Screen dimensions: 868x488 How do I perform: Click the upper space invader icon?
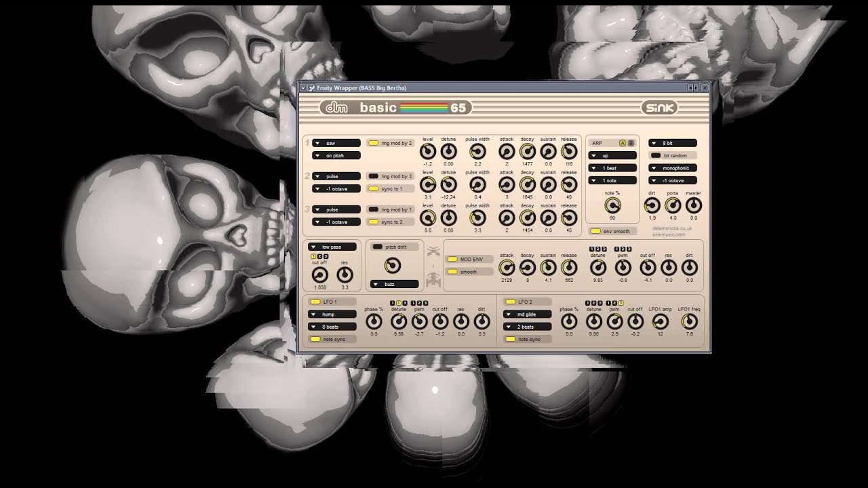pos(434,251)
